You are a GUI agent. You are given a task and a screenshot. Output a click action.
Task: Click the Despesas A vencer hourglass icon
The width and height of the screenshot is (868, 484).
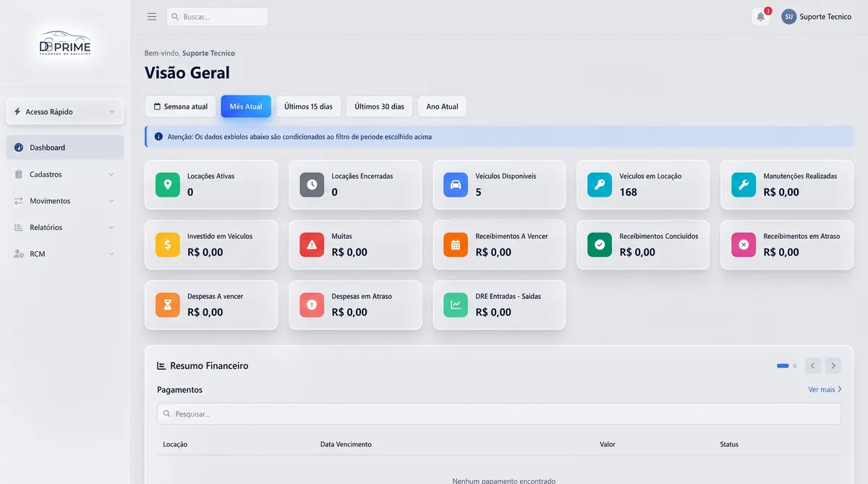pos(168,305)
